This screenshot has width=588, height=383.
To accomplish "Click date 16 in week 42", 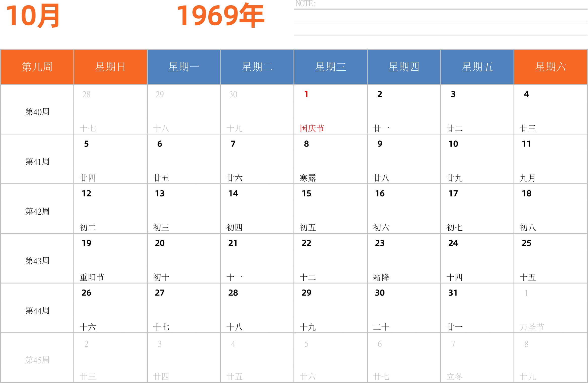I will [380, 194].
